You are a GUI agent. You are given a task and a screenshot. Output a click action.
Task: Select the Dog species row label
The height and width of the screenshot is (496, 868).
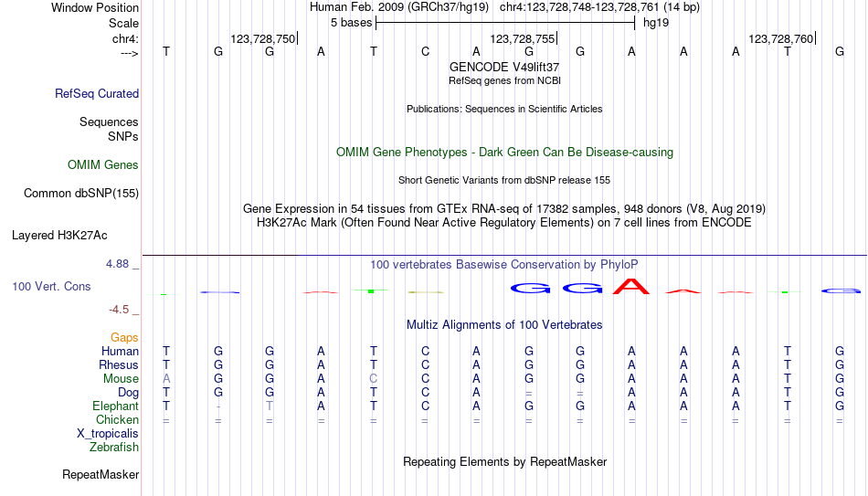click(128, 393)
